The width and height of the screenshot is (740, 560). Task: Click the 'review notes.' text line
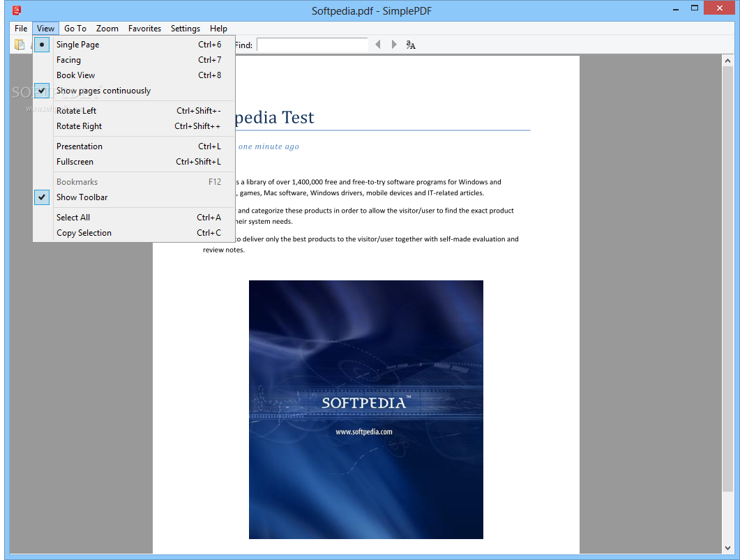point(224,250)
